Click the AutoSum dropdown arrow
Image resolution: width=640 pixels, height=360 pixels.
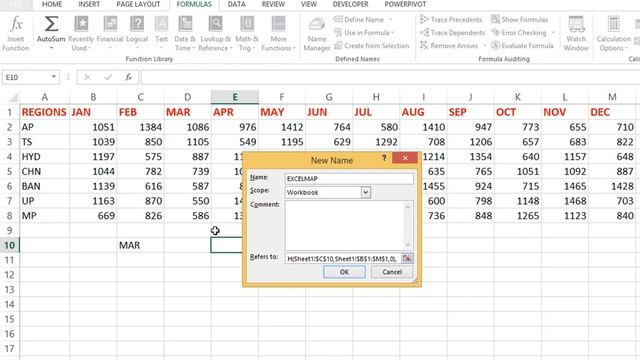[51, 48]
